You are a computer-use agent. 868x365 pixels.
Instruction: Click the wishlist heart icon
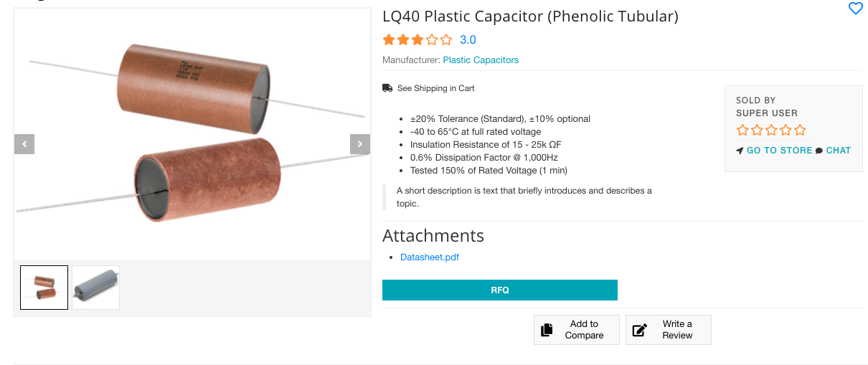coord(855,9)
